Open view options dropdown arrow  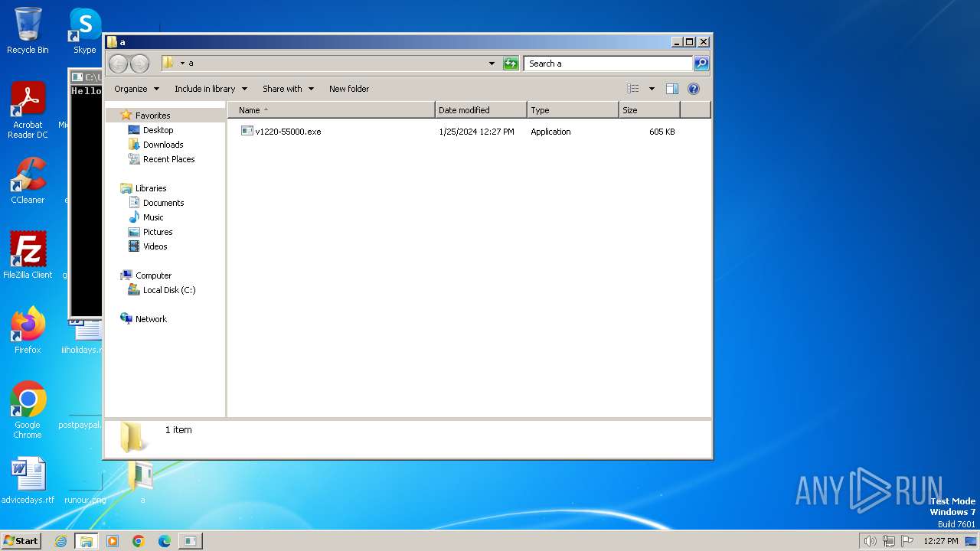[652, 89]
